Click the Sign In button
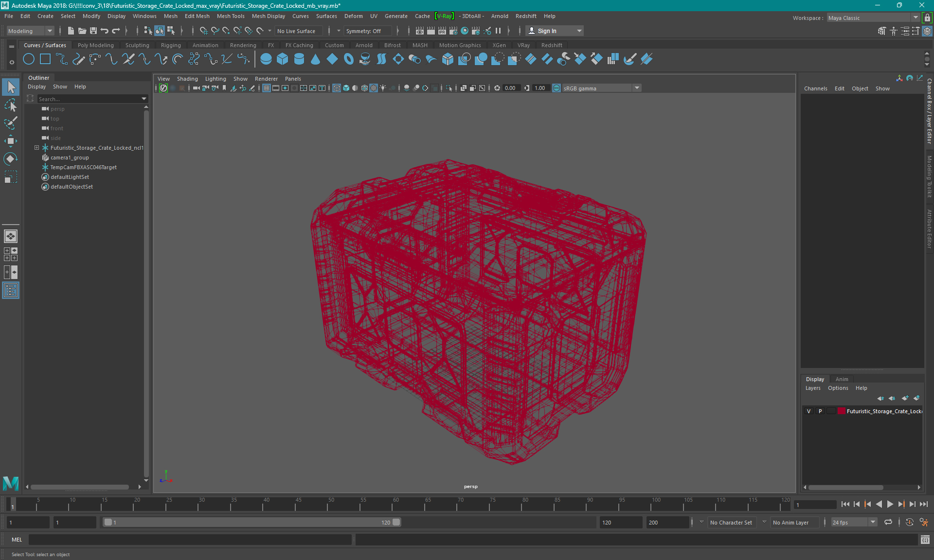The width and height of the screenshot is (934, 560). click(x=547, y=31)
